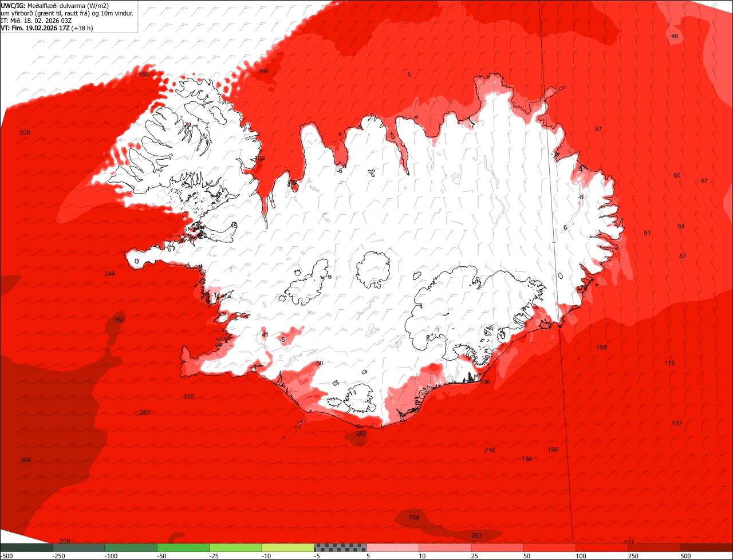The image size is (733, 560).
Task: Click the map value '184' in the southern sea
Action: pyautogui.click(x=527, y=459)
